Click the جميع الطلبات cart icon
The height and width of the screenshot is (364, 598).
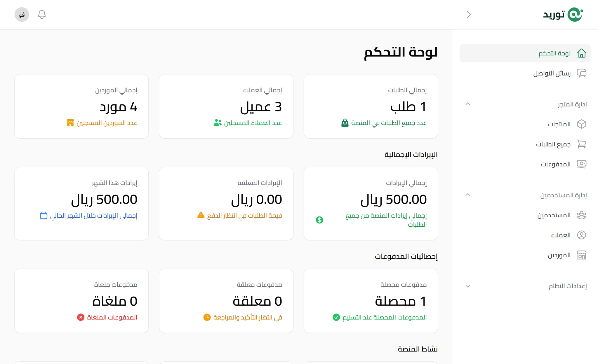(582, 144)
